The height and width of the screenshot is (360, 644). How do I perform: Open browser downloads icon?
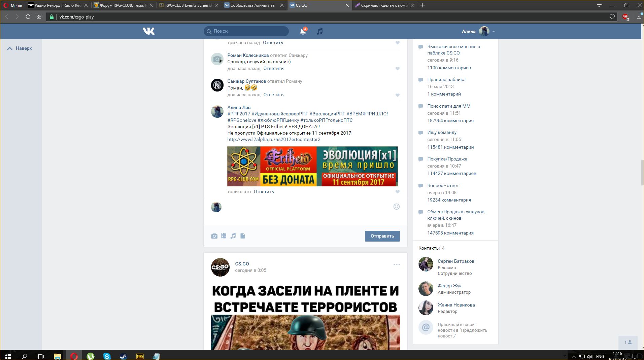[x=639, y=17]
